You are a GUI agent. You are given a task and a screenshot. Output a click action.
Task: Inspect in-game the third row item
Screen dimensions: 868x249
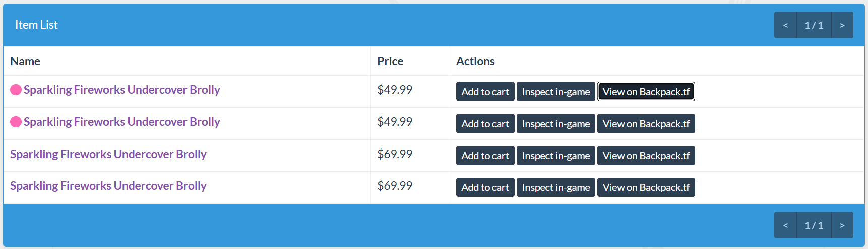click(x=556, y=156)
